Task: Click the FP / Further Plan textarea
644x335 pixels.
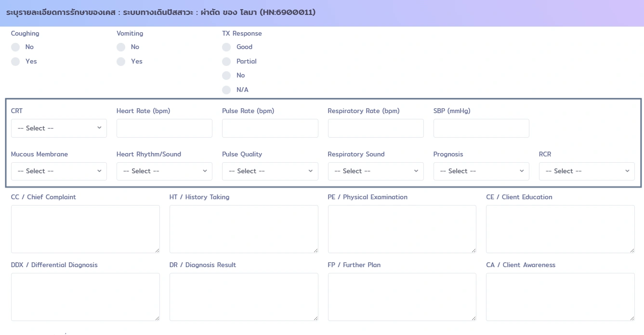Action: click(402, 297)
